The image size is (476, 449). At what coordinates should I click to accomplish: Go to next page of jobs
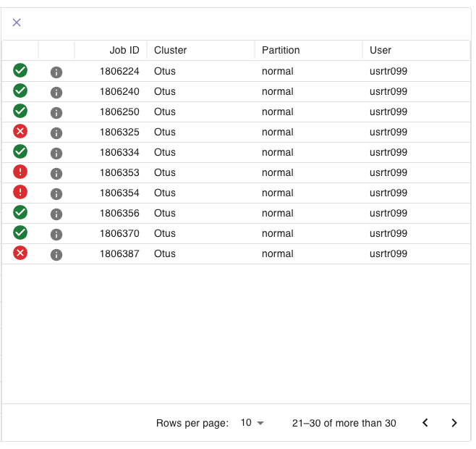(454, 422)
